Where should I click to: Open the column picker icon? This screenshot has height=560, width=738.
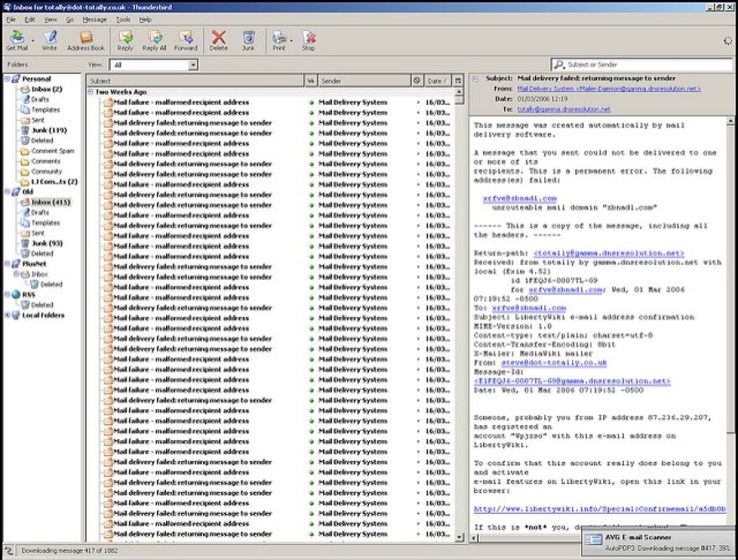(458, 81)
